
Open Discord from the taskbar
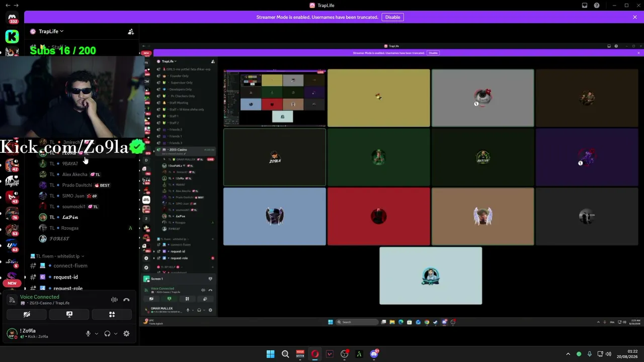[374, 354]
